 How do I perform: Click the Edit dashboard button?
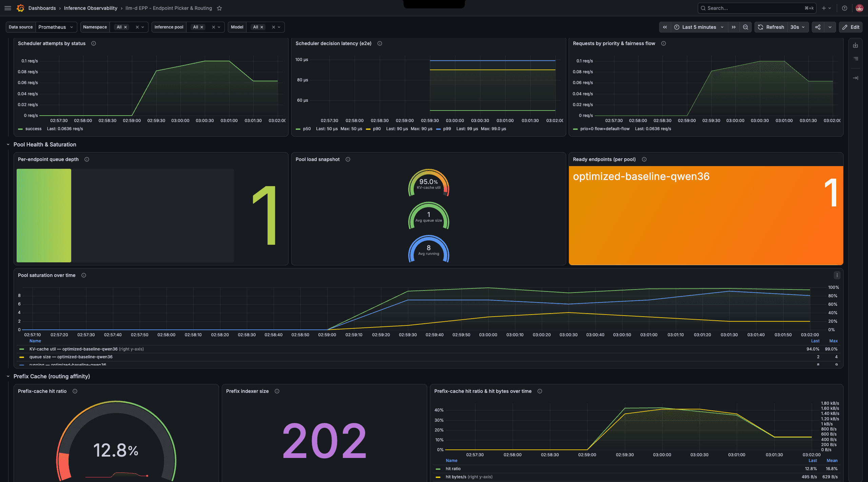851,27
